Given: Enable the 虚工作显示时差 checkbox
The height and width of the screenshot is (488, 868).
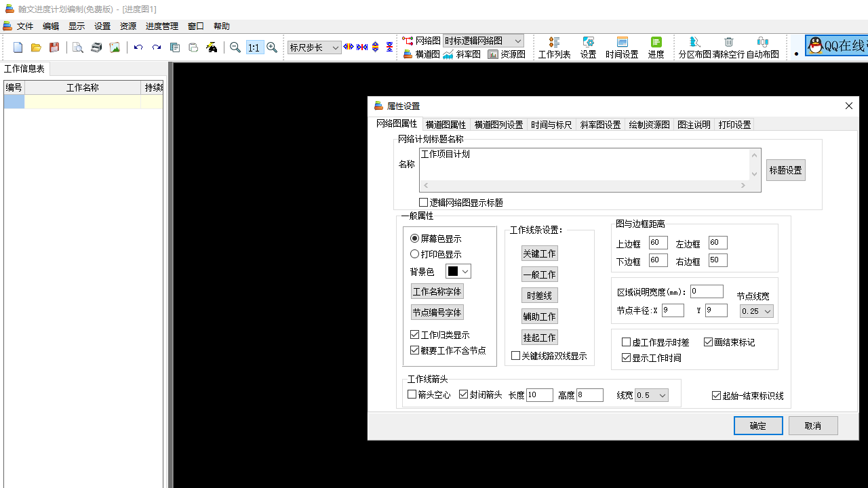Looking at the screenshot, I should pyautogui.click(x=626, y=342).
